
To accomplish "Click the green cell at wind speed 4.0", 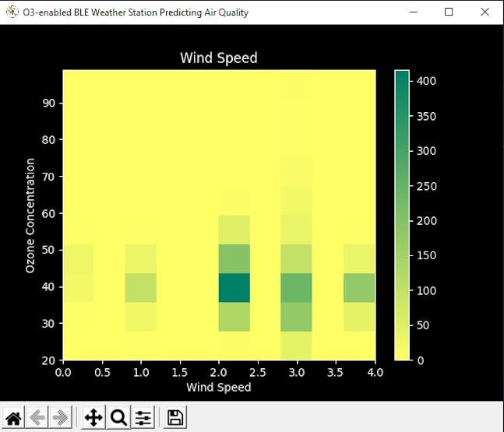I will [359, 287].
